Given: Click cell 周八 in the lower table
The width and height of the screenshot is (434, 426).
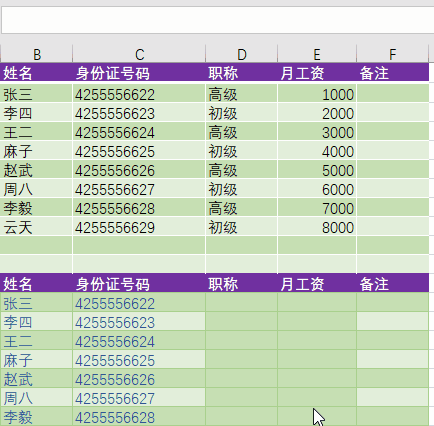Looking at the screenshot, I should [36, 397].
